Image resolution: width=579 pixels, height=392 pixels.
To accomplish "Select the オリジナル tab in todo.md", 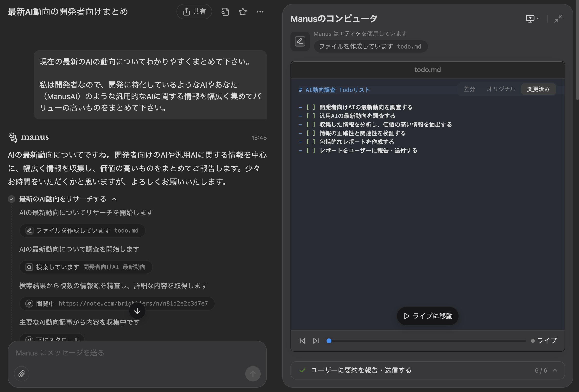I will 501,89.
